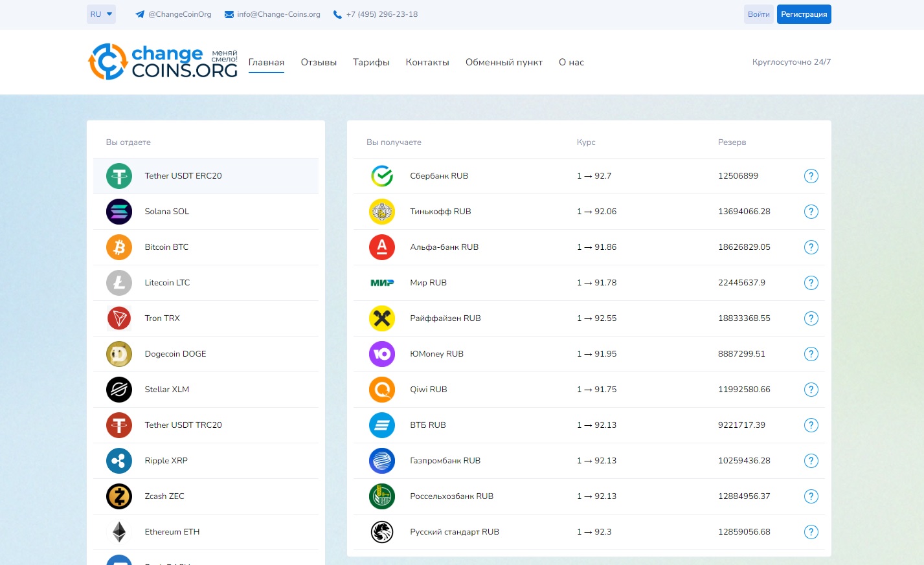
Task: Select the Tether USDT ERC20 coin icon
Action: click(119, 176)
